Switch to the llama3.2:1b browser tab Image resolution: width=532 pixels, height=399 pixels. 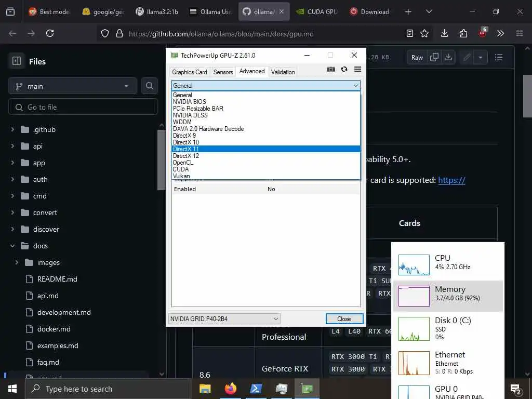click(x=157, y=11)
